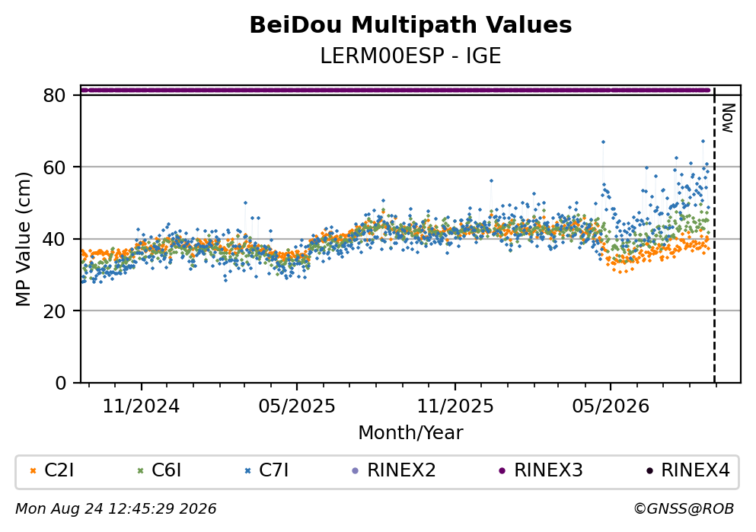Click the RINEX2 legend dot
Image resolution: width=756 pixels, height=532 pixels.
[356, 471]
